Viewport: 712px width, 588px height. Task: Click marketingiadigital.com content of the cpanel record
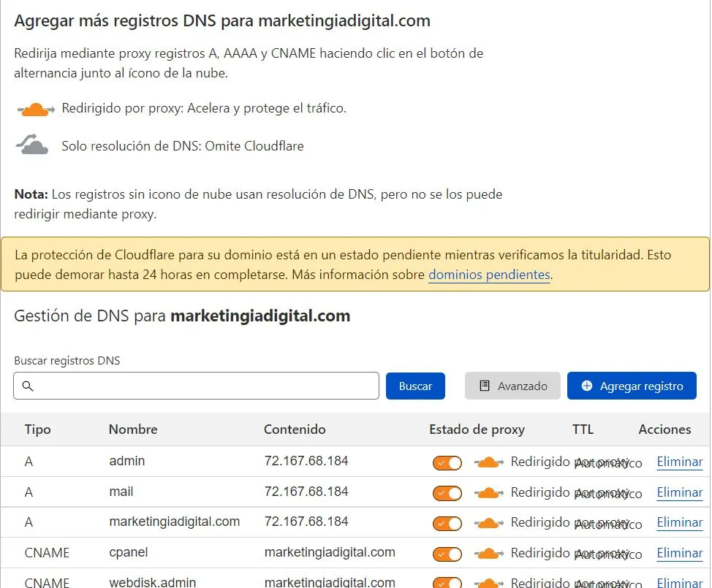point(330,552)
